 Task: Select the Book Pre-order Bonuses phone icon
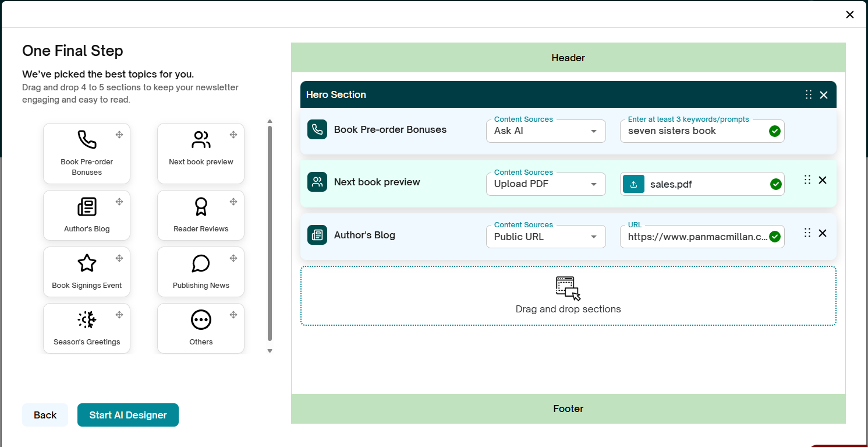[x=86, y=140]
